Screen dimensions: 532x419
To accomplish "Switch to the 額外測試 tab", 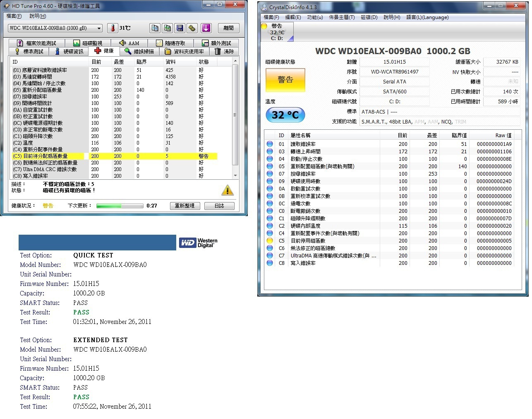I will pyautogui.click(x=216, y=43).
